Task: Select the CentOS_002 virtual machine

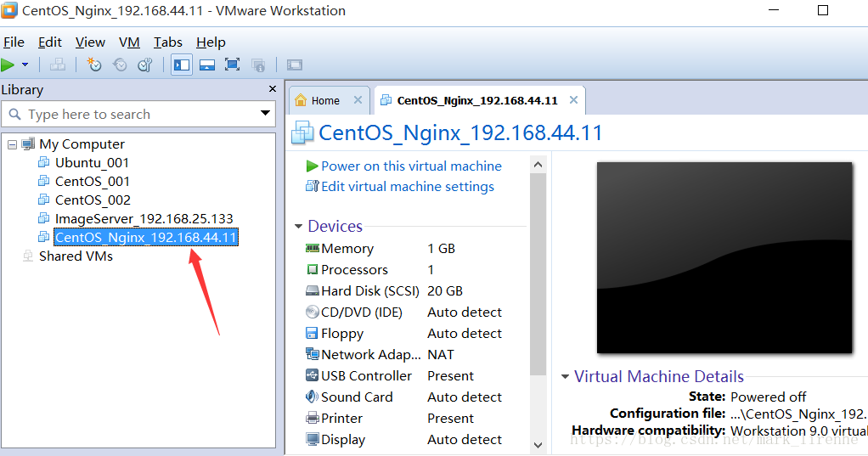Action: 93,200
